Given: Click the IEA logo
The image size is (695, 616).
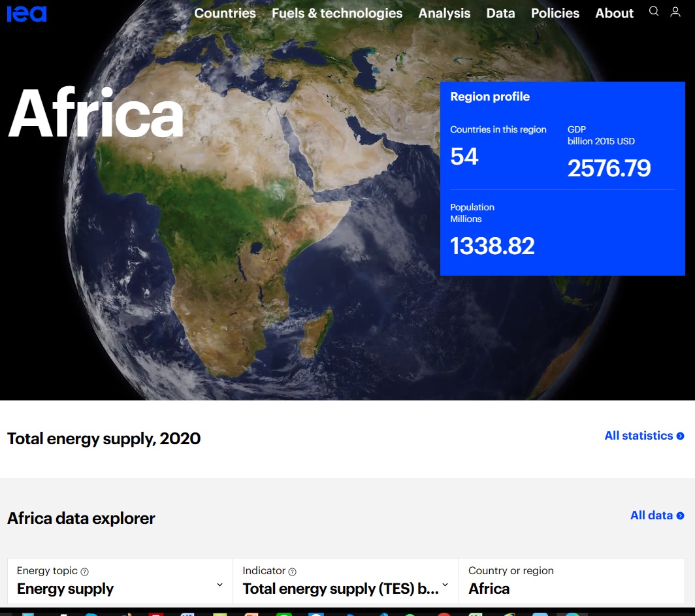Looking at the screenshot, I should (x=27, y=14).
